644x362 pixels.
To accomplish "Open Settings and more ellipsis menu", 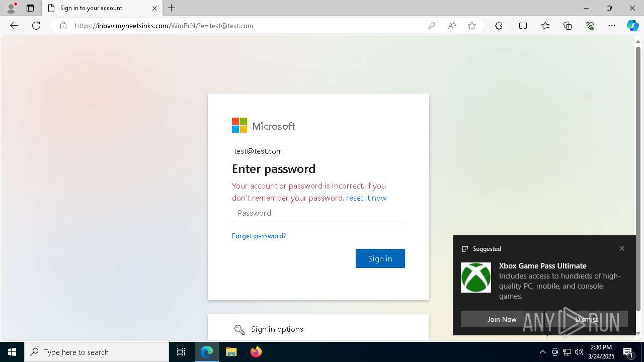I will click(612, 26).
